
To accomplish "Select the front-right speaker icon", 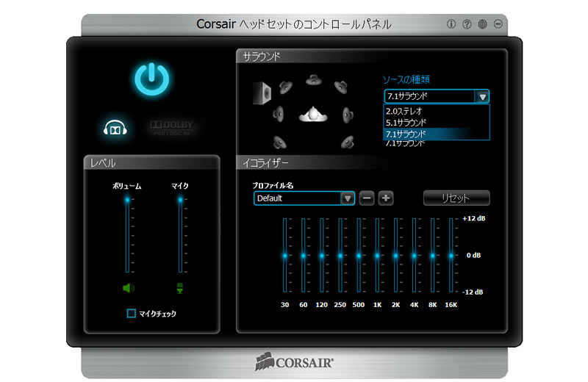I will 341,87.
